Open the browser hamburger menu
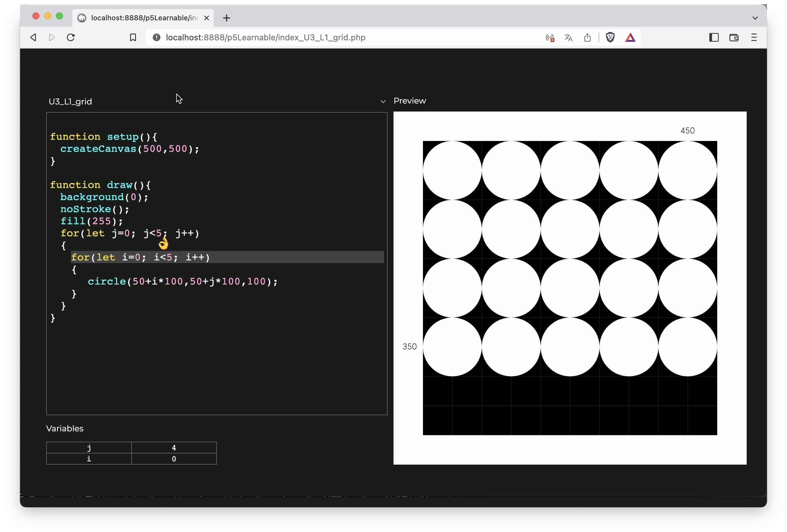 754,37
